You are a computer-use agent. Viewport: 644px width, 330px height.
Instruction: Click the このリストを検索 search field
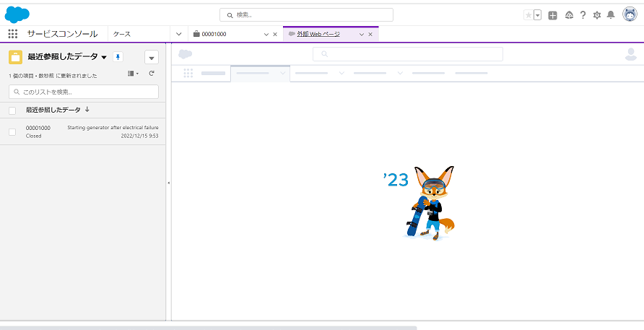pos(84,92)
